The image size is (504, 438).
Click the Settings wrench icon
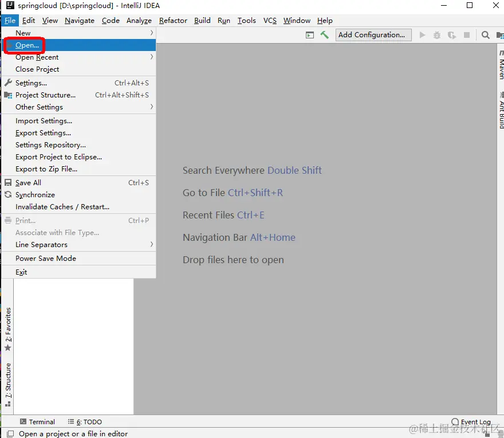click(x=9, y=83)
